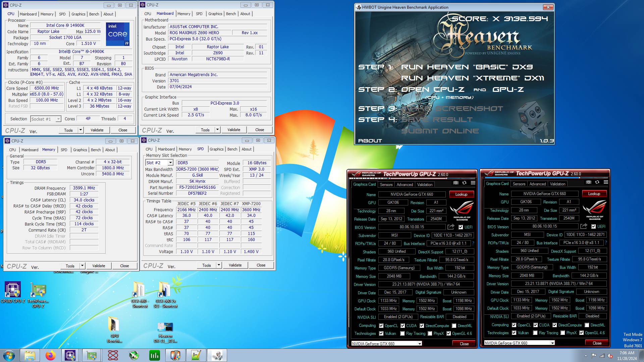Click refresh icon in right GPU-Z window
This screenshot has height=362, width=644.
(x=597, y=182)
